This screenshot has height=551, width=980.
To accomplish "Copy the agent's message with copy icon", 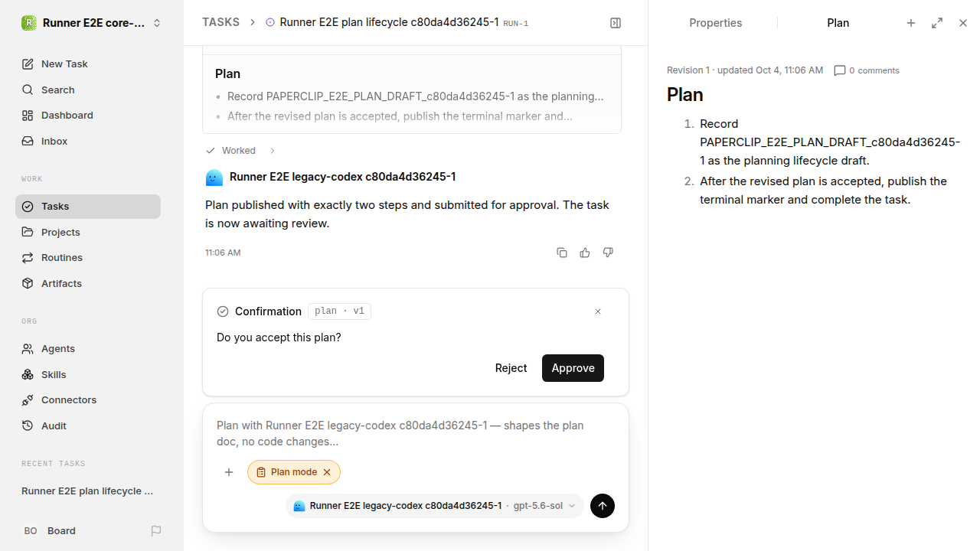I will [562, 253].
